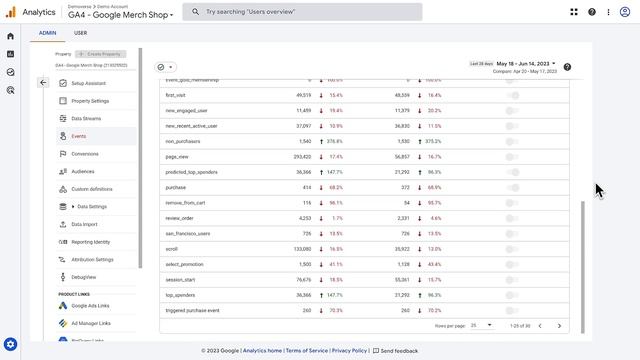Screen dimensions: 640x360
Task: Open the Advertising icon in left rail
Action: pyautogui.click(x=11, y=90)
